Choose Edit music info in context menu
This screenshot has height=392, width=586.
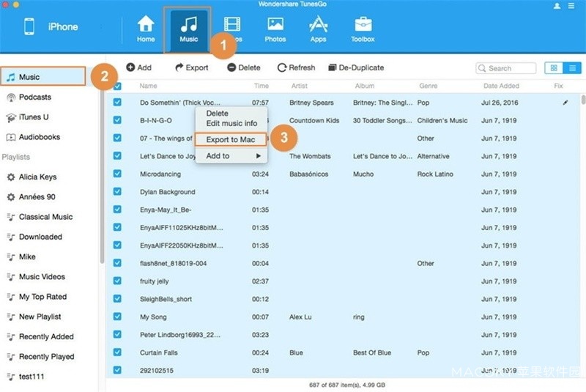click(231, 123)
